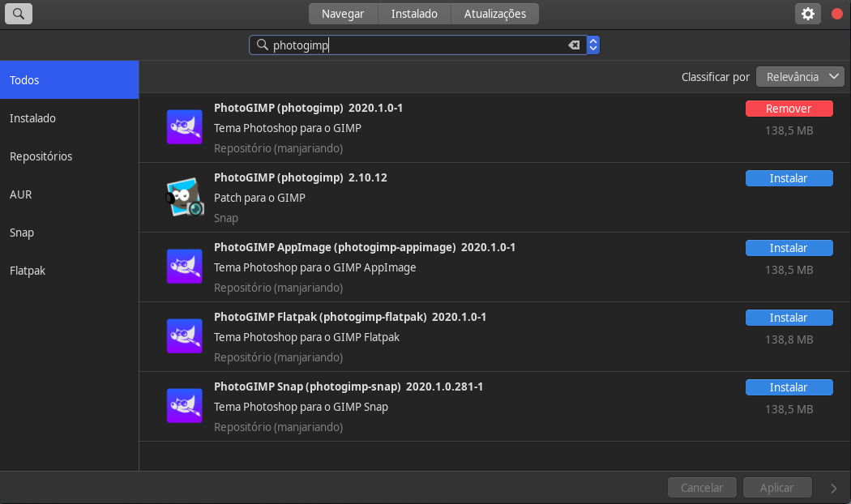Click Instalar for PhotoGIMP Flatpak
The width and height of the screenshot is (851, 504).
(x=789, y=318)
